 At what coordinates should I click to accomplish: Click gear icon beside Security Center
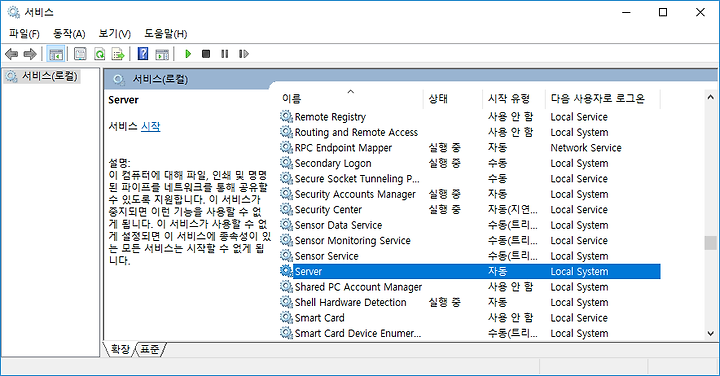tap(287, 209)
